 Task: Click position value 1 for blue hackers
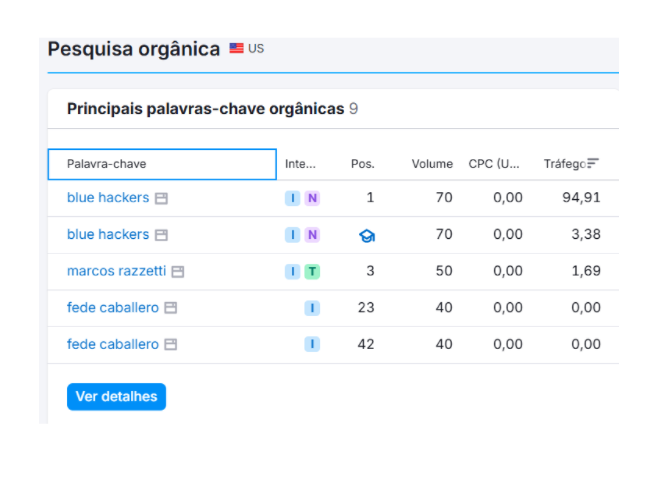(371, 198)
